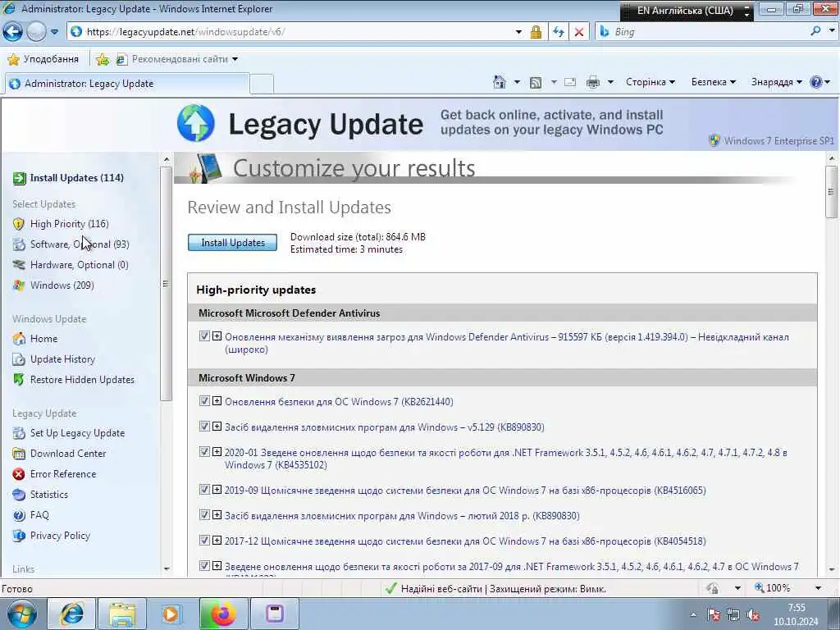Uncheck the KB2621440 update checkbox
Viewport: 840px width, 630px height.
[x=204, y=400]
